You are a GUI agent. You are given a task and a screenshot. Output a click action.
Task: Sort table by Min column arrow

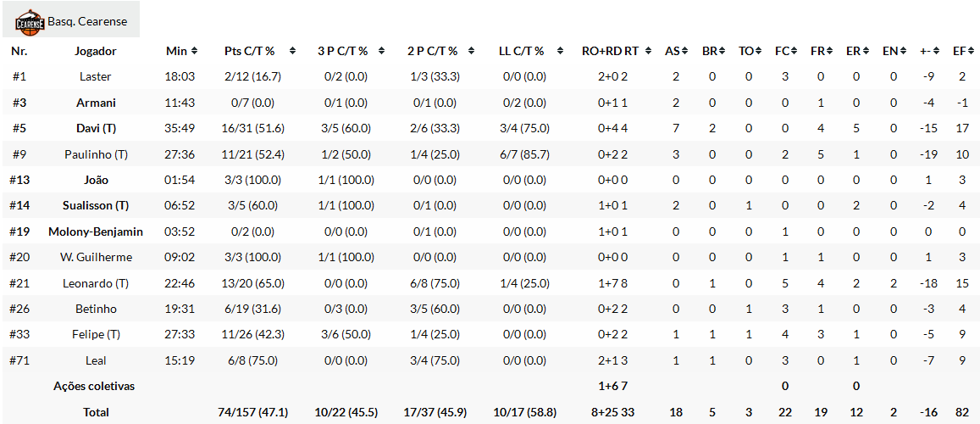tap(194, 51)
